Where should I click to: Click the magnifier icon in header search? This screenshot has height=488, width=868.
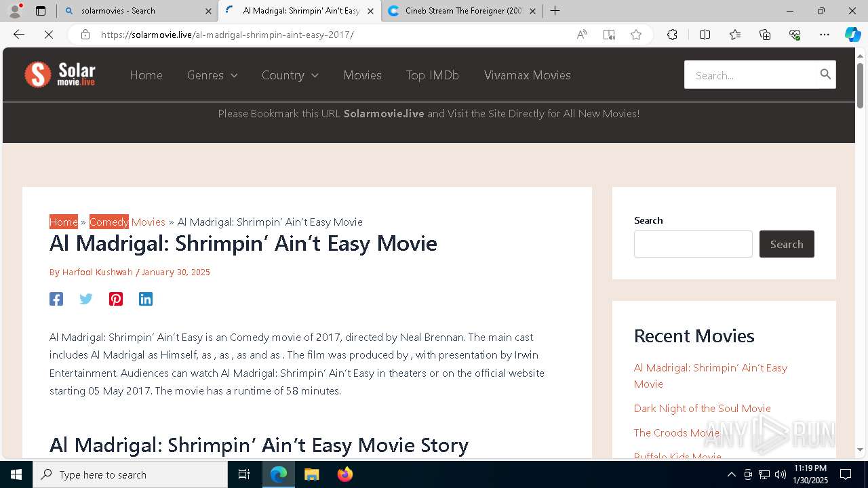(x=825, y=75)
